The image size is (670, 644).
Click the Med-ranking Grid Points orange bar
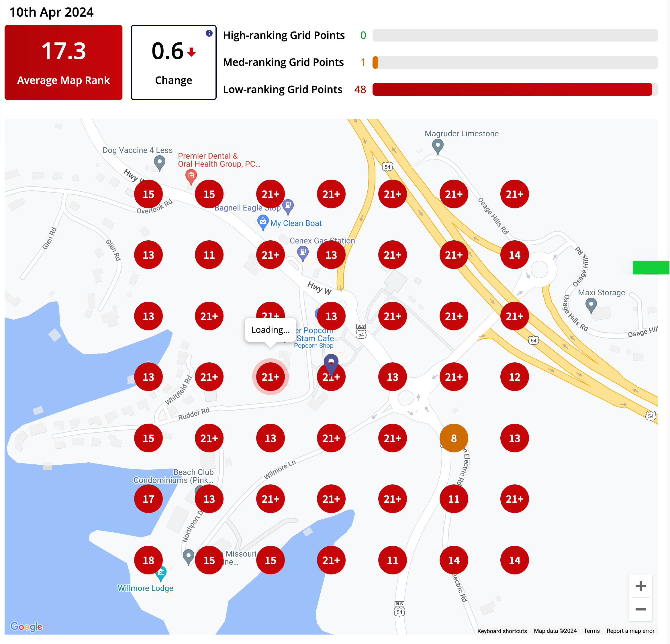(x=375, y=62)
